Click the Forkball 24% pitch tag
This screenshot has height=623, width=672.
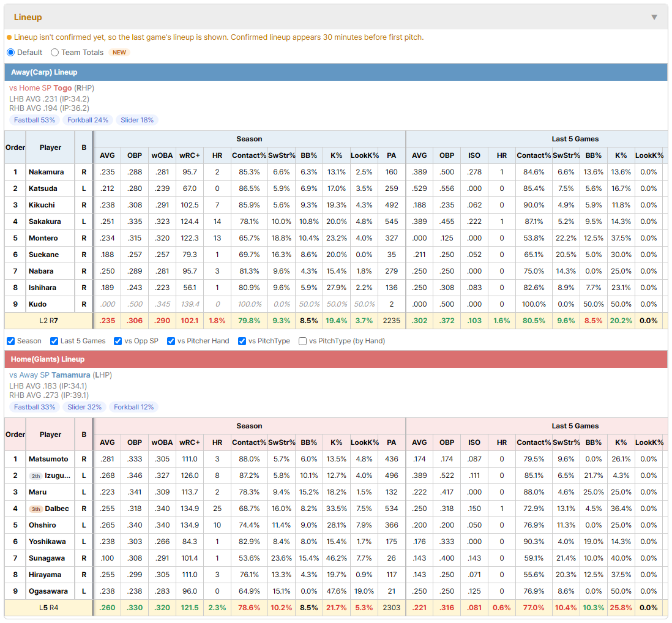[x=88, y=120]
